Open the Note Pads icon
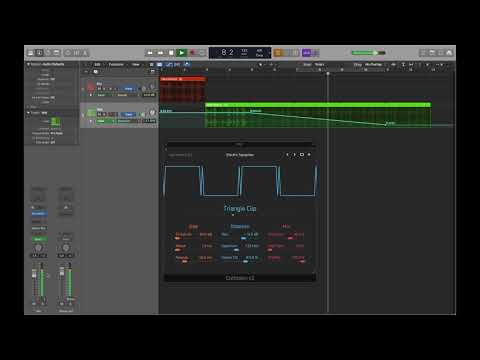This screenshot has width=480, height=360. 432,53
